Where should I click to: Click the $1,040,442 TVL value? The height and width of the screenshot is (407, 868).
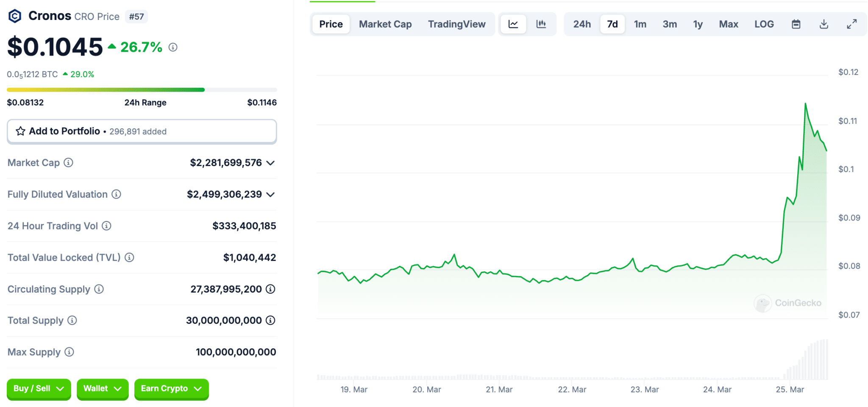(x=250, y=257)
